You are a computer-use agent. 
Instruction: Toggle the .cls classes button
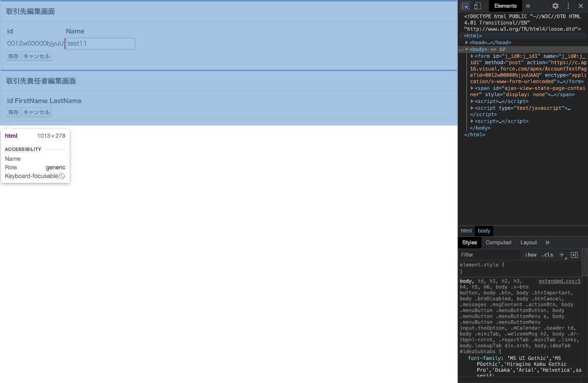pos(547,255)
